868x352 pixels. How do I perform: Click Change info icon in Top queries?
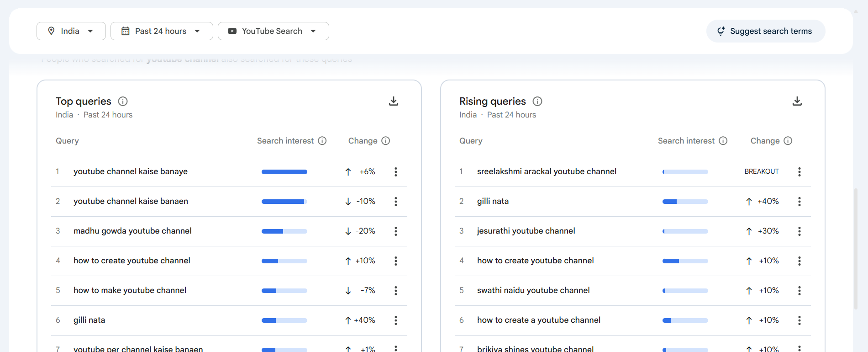(x=386, y=141)
